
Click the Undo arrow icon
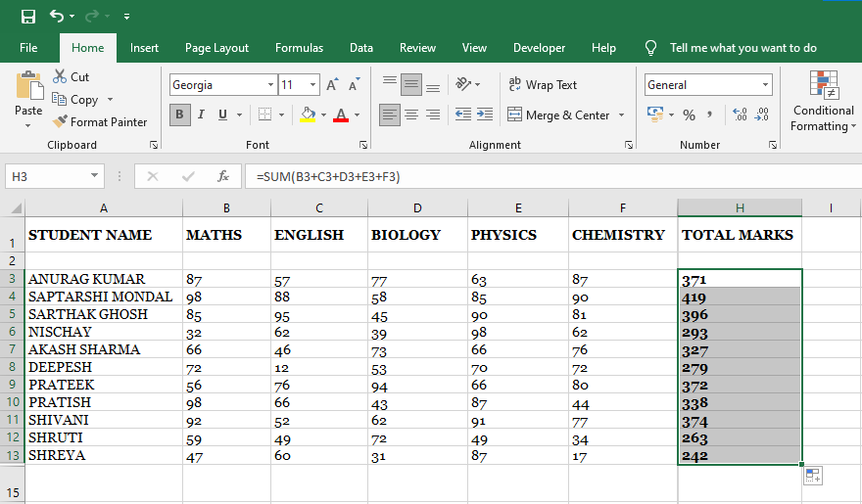(x=57, y=17)
